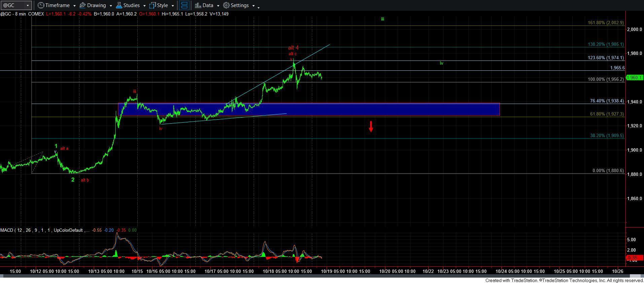
Task: Select the red 'iv' wave label
Action: 160,128
